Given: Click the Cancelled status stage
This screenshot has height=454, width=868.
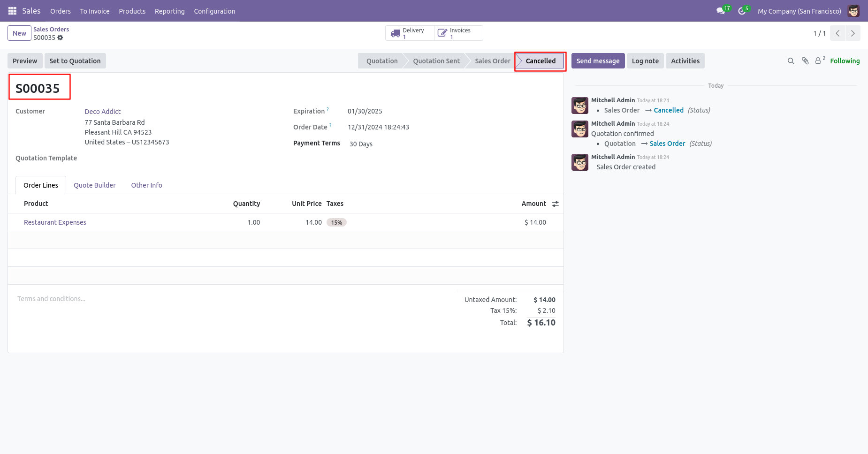Looking at the screenshot, I should tap(540, 61).
